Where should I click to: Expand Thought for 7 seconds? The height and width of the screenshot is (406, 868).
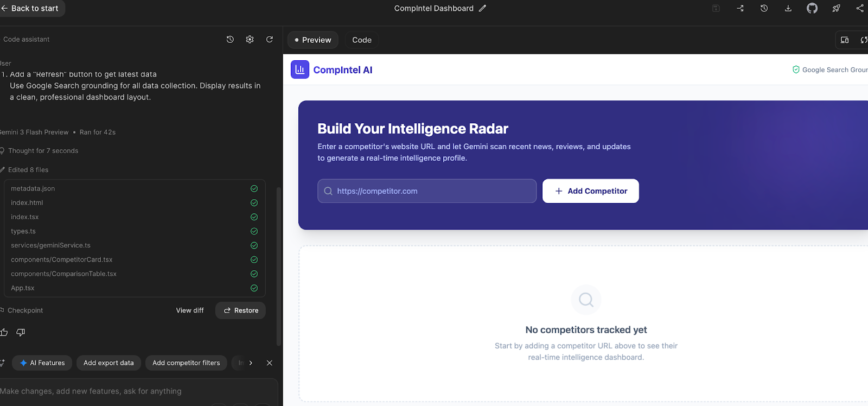(x=43, y=151)
